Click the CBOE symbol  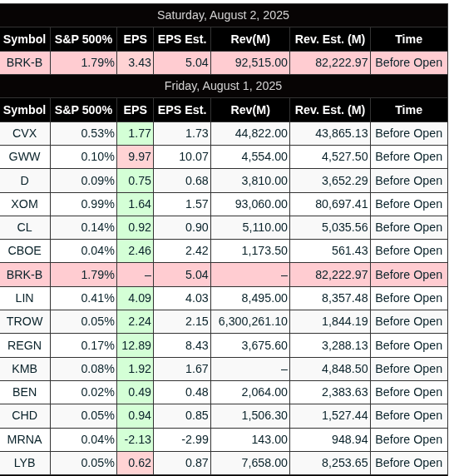point(25,250)
